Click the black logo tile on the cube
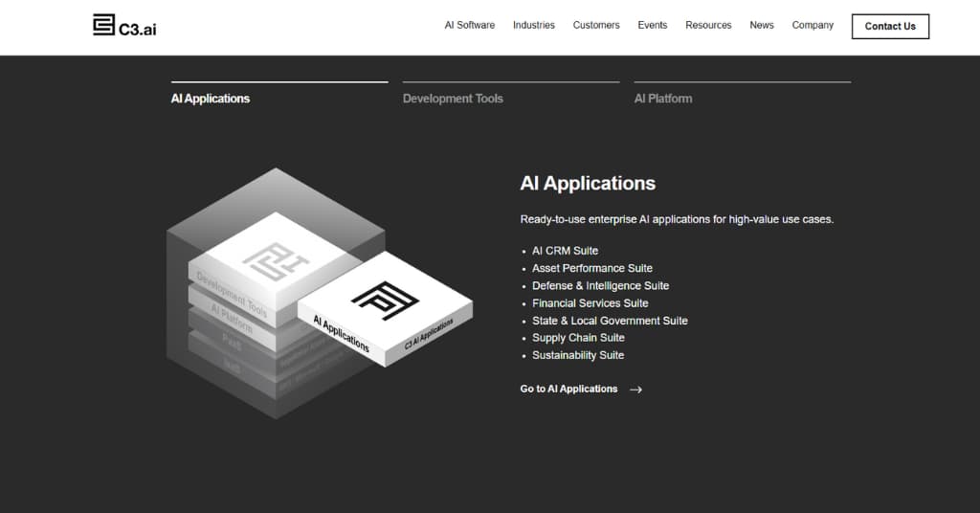The height and width of the screenshot is (513, 980). tap(384, 301)
